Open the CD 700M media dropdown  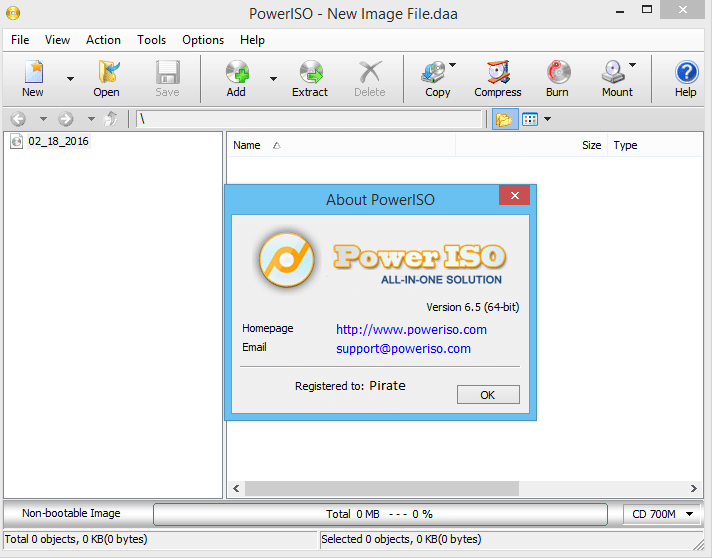point(662,514)
